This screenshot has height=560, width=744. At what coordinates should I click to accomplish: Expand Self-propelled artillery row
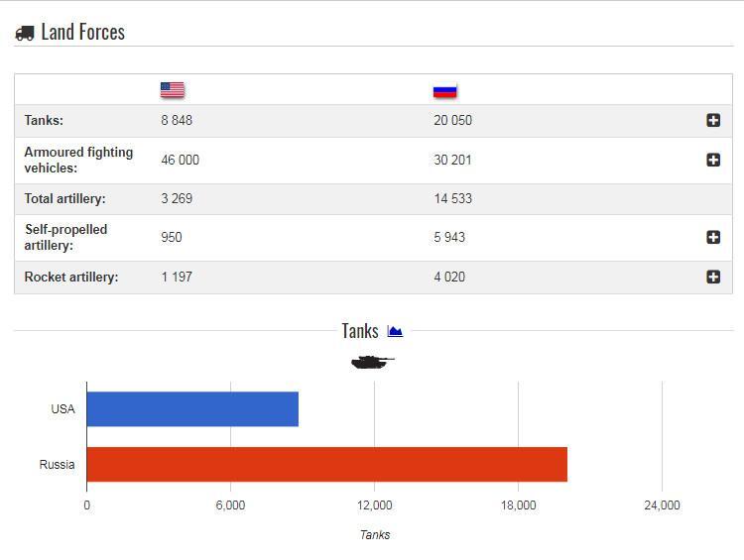click(713, 237)
